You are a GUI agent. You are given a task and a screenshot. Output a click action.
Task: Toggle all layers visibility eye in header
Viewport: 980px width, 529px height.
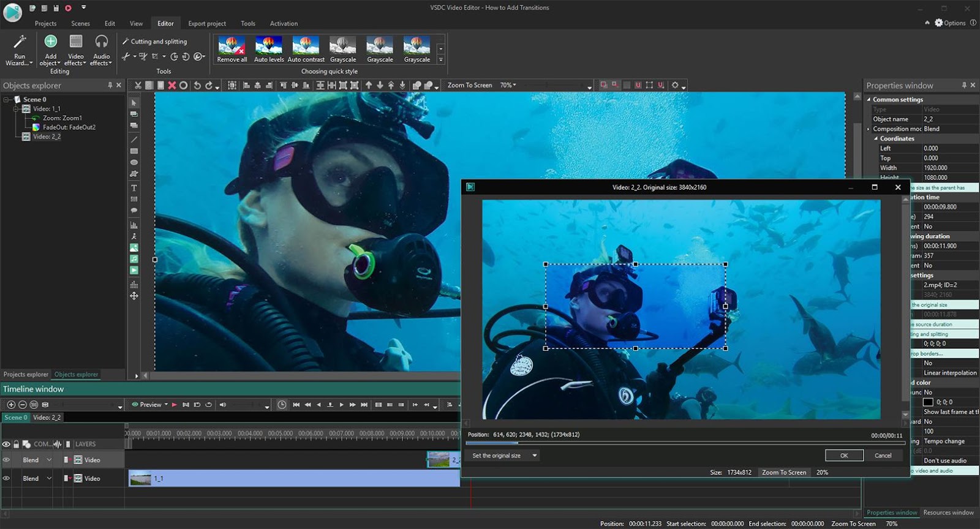coord(6,444)
